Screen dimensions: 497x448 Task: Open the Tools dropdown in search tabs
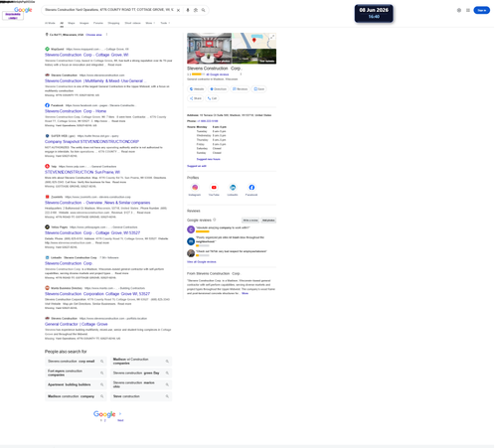165,23
